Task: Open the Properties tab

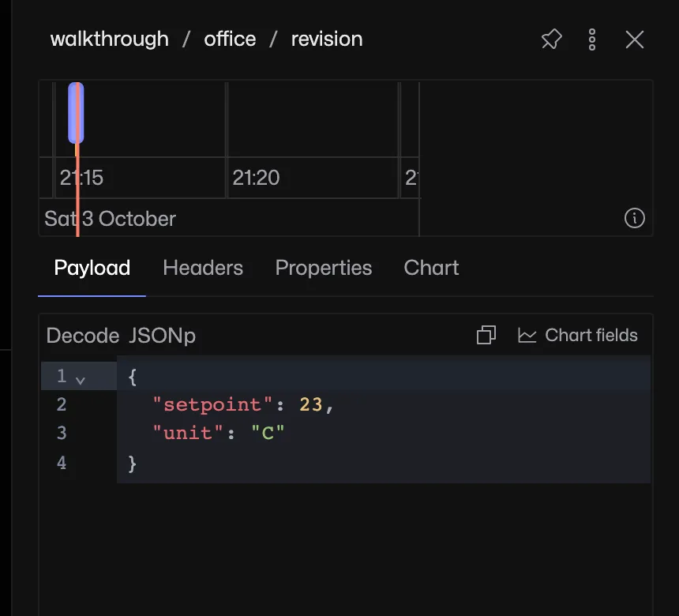Action: click(x=324, y=268)
